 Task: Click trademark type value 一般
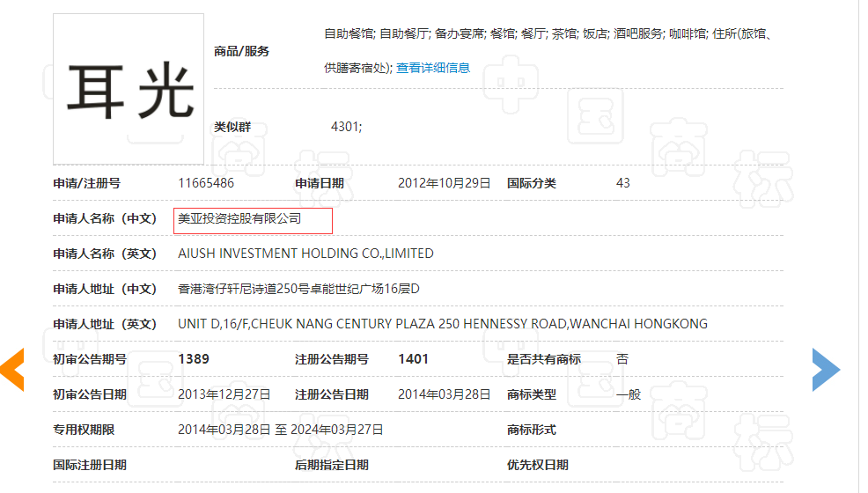click(628, 394)
